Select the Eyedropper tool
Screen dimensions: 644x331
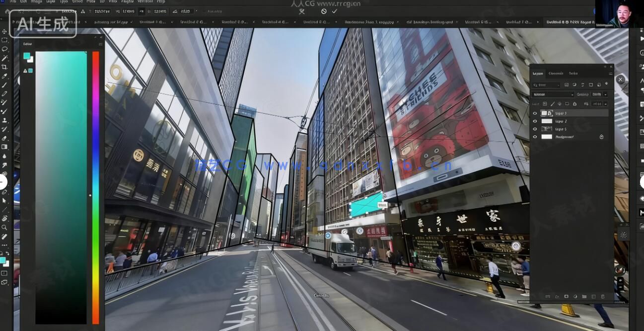tap(4, 76)
